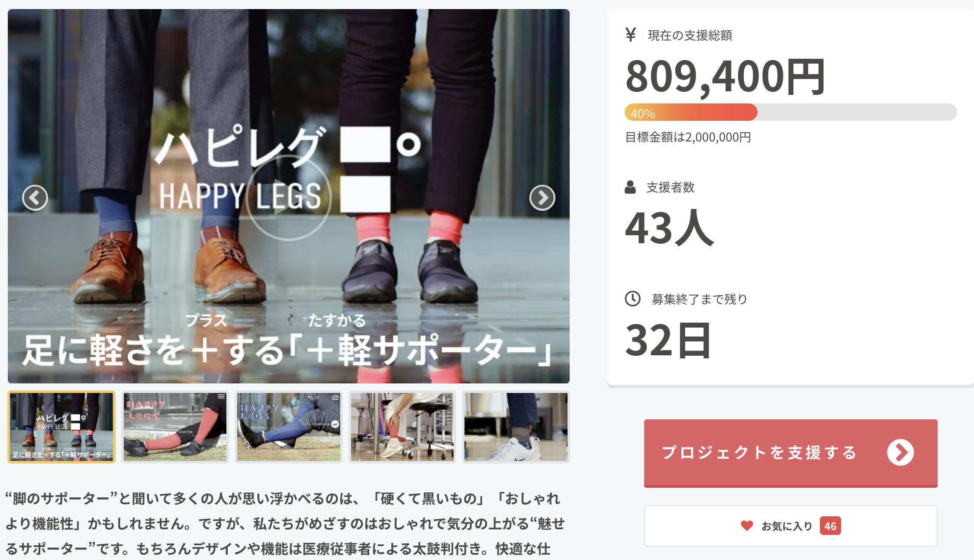Click the arrow circle on support button
This screenshot has width=974, height=560.
coord(900,453)
